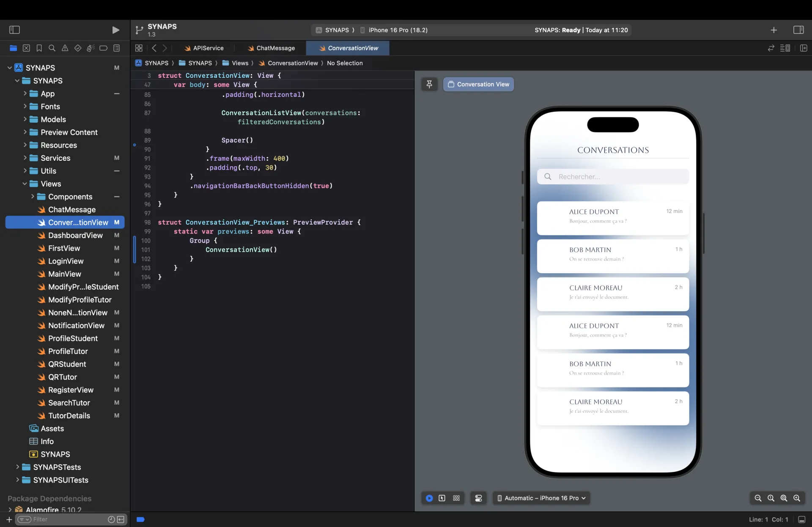This screenshot has height=527, width=812.
Task: Open the Bookmark navigator
Action: pos(39,48)
